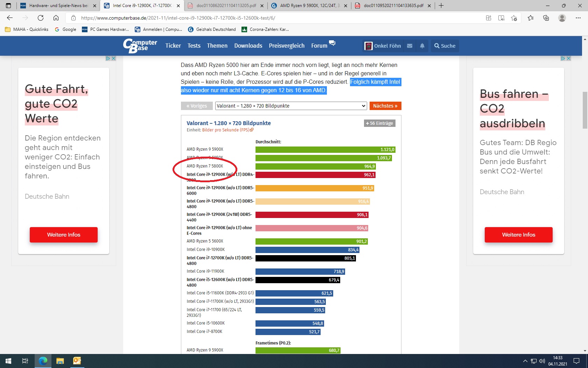Click the Intel Core i7-8700K label
The image size is (588, 368).
(x=204, y=332)
